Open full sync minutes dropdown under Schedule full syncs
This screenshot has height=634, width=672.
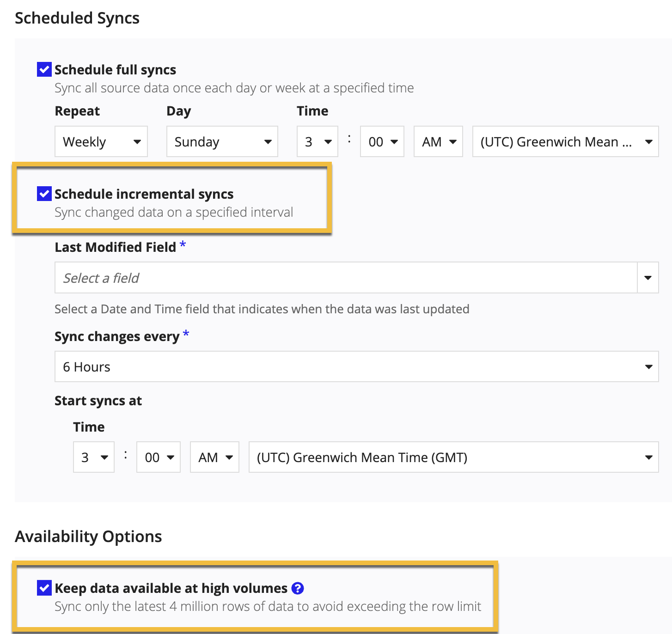pos(382,141)
